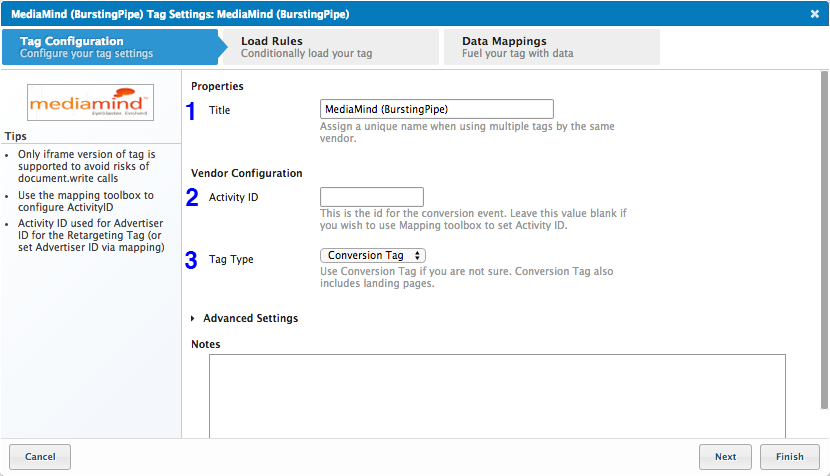830x476 pixels.
Task: Click the blue step 1 marker
Action: click(x=192, y=111)
